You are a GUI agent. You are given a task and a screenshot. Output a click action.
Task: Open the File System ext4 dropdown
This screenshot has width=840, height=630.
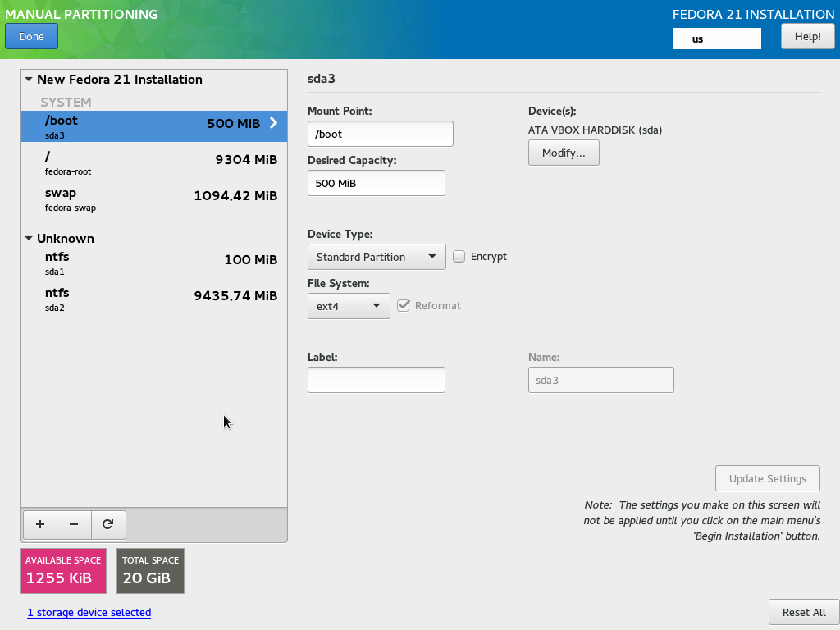click(x=349, y=307)
